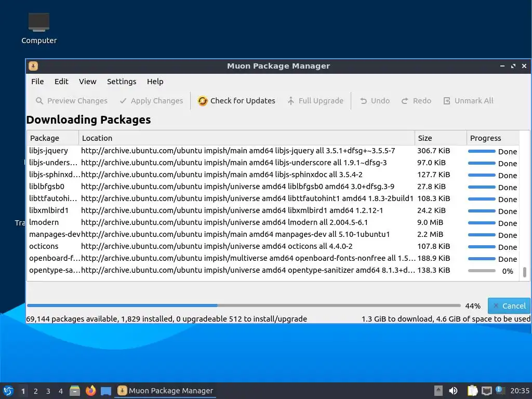Click the opentype-sanitizer location URL
532x399 pixels.
coord(248,270)
